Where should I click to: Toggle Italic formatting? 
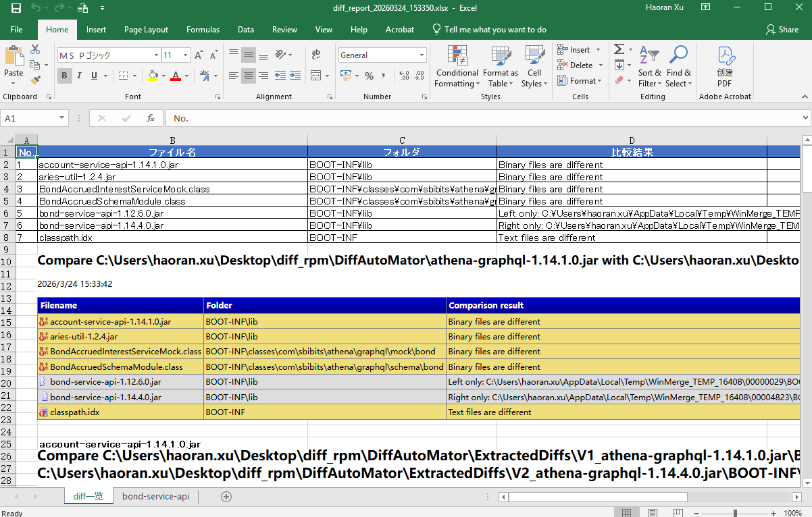point(80,76)
